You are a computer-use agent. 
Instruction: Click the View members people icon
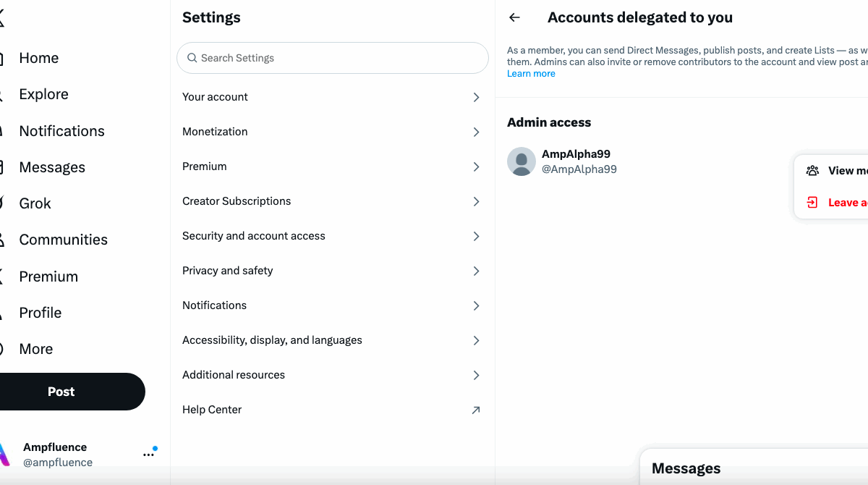click(812, 171)
